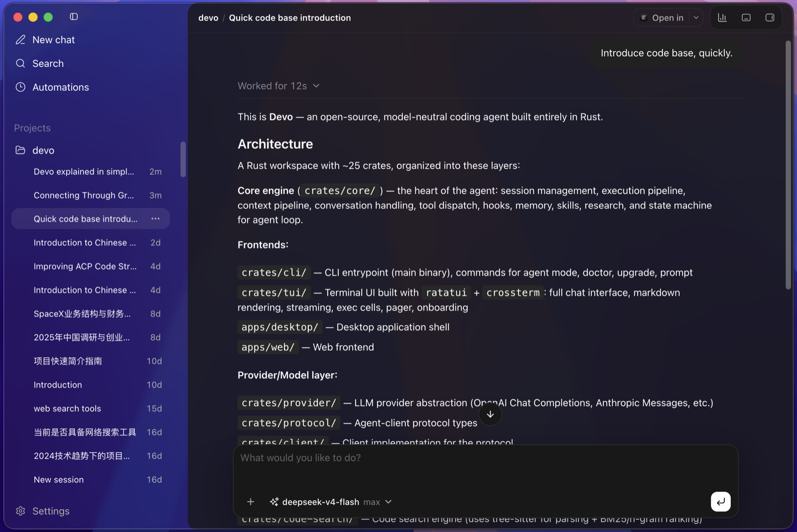The image size is (797, 532).
Task: Click the crates/provider/ code label
Action: click(289, 402)
